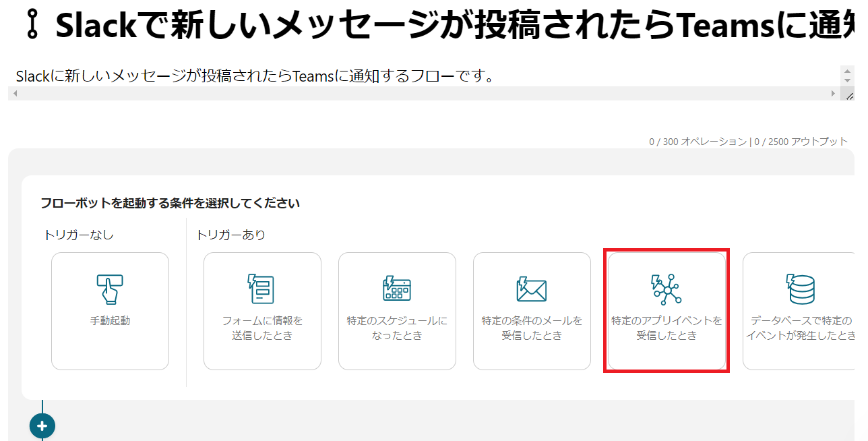Click the オペレーション / アウトプット counter text
The width and height of the screenshot is (868, 441).
tap(748, 142)
